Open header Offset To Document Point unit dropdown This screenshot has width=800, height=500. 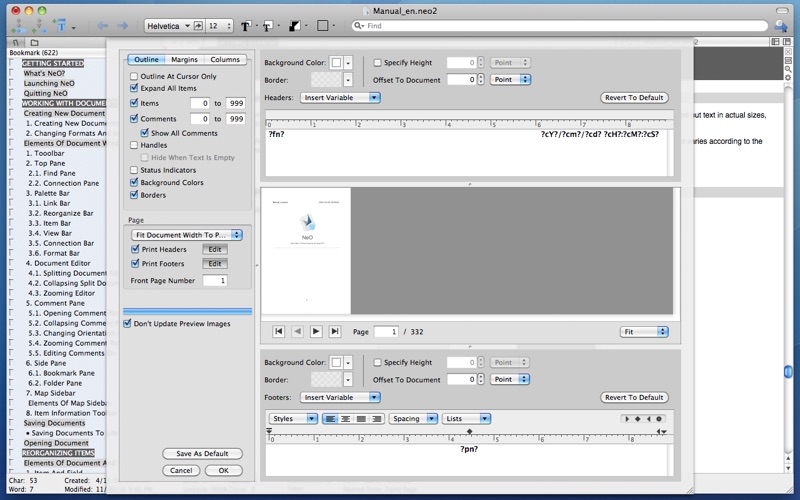(x=510, y=80)
